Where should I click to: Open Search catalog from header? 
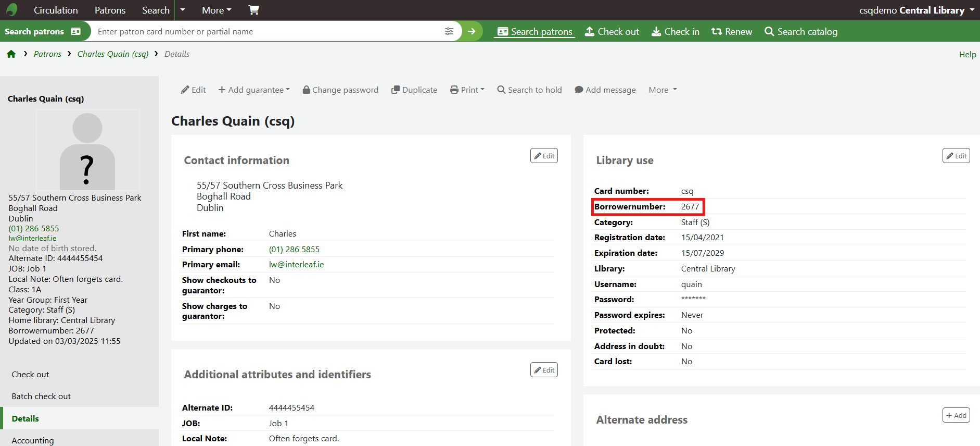pyautogui.click(x=801, y=32)
